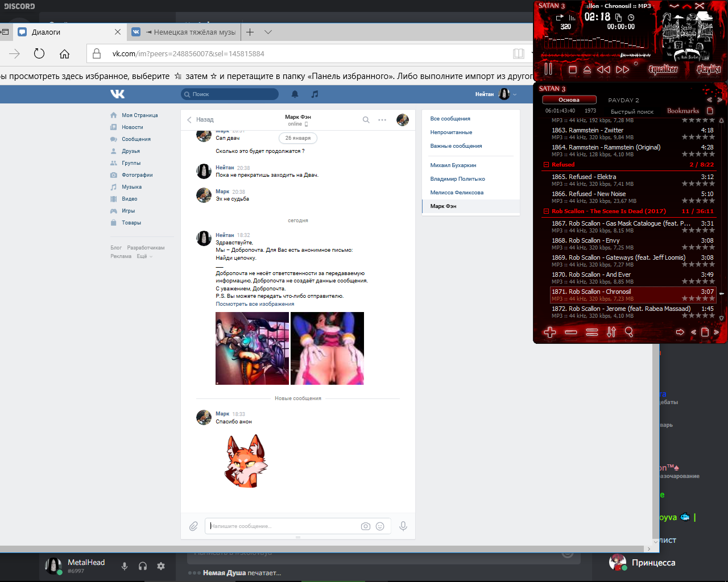Rate the Rob Scallon - Chronosil track stars
728x582 pixels.
point(698,298)
